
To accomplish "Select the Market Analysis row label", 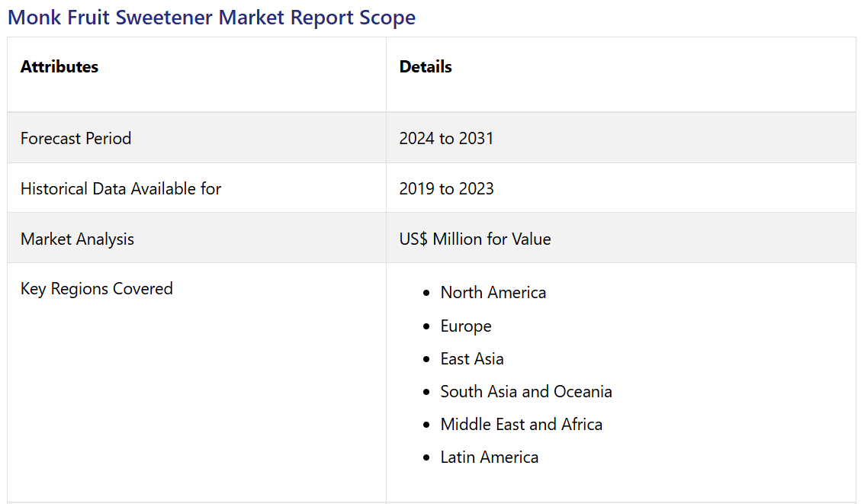I will tap(77, 239).
